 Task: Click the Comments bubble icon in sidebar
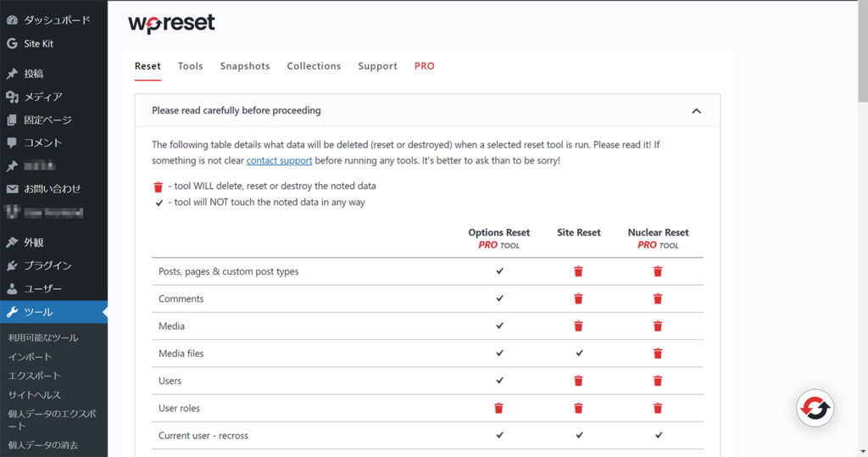click(12, 142)
